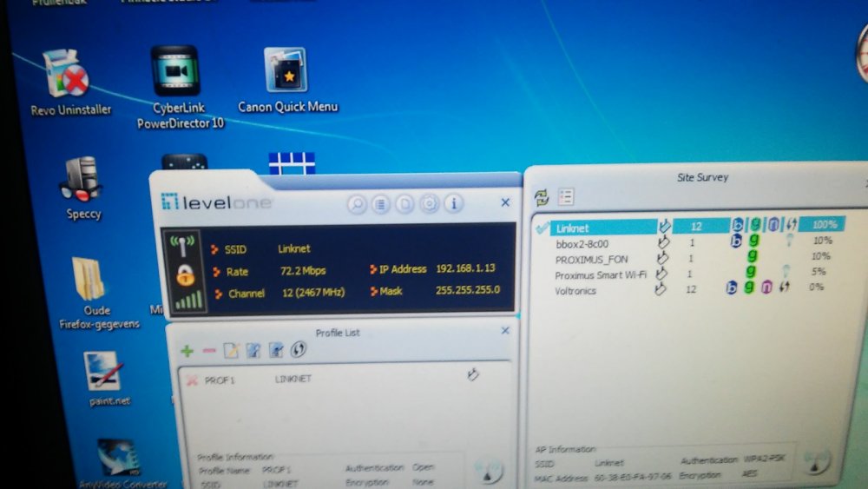Delete profile with the pink minus icon
The height and width of the screenshot is (489, 868).
point(208,351)
